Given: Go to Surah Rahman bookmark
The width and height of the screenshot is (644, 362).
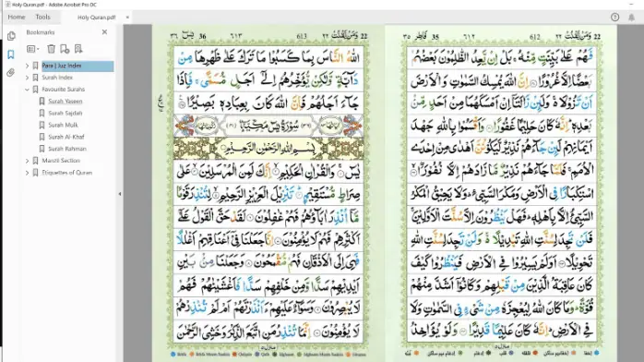Looking at the screenshot, I should click(67, 149).
